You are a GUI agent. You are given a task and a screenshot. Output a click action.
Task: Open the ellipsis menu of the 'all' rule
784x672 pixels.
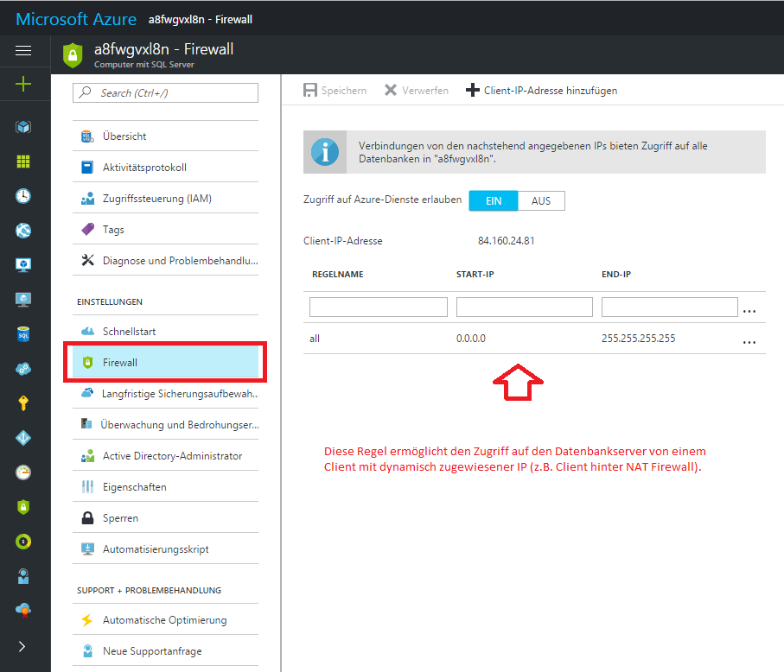click(x=749, y=342)
